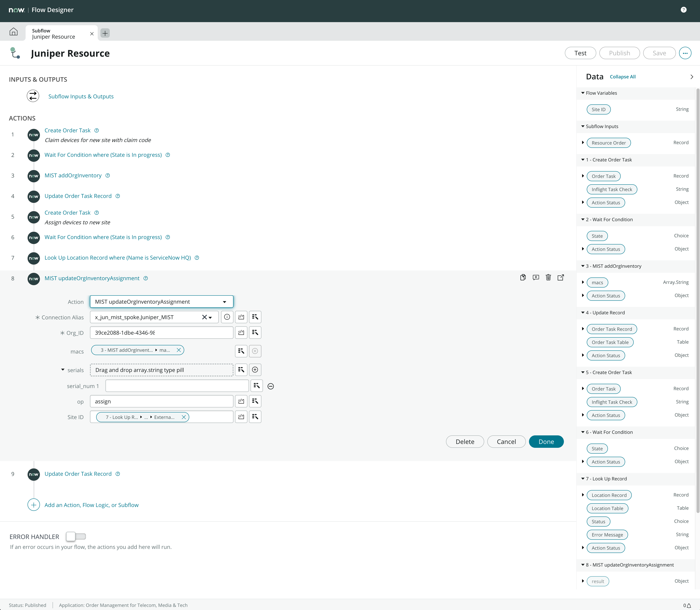
Task: Open Subflow Inputs & Outputs link
Action: pyautogui.click(x=81, y=96)
